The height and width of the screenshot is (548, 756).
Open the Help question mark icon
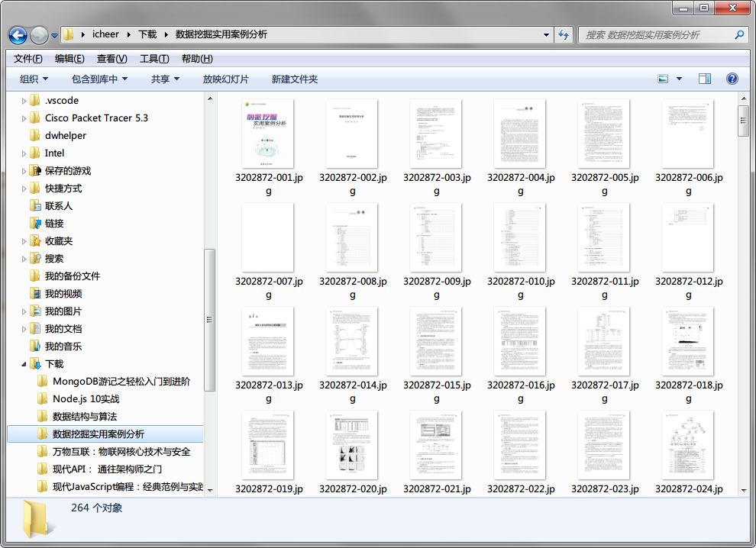(x=732, y=79)
